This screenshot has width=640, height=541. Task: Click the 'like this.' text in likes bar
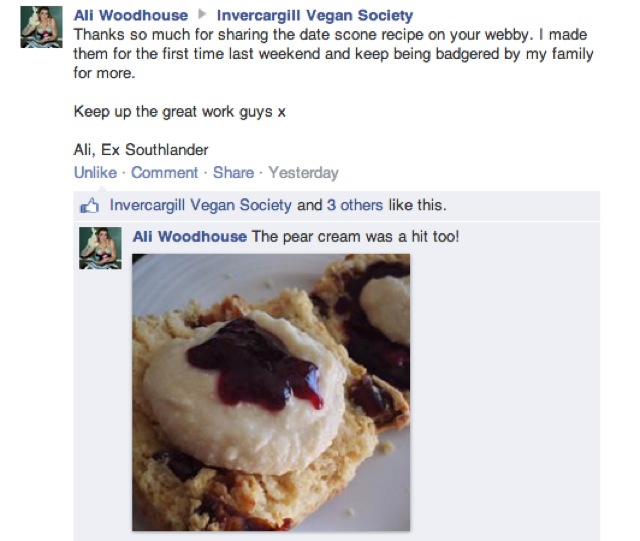pos(417,205)
